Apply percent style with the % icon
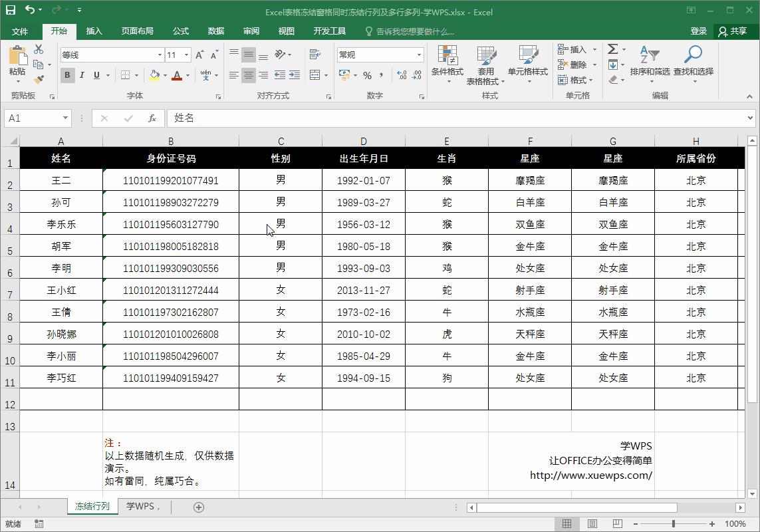This screenshot has width=760, height=532. [x=367, y=76]
